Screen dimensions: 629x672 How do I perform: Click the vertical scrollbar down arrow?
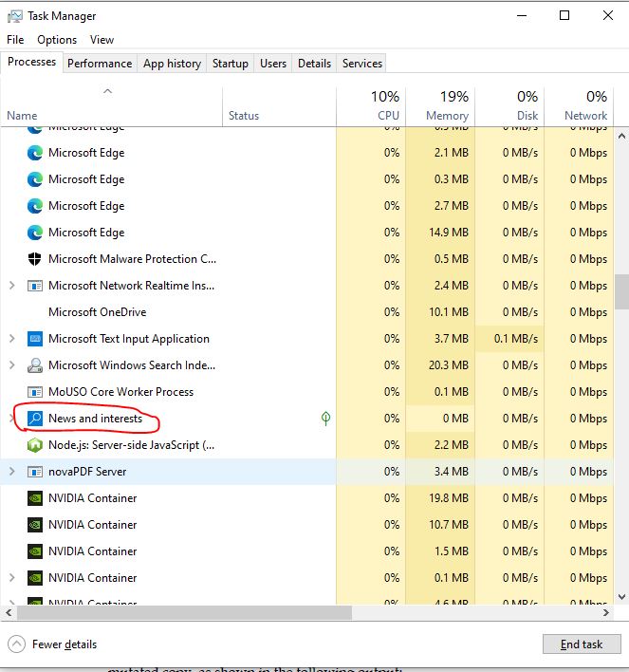[x=621, y=597]
